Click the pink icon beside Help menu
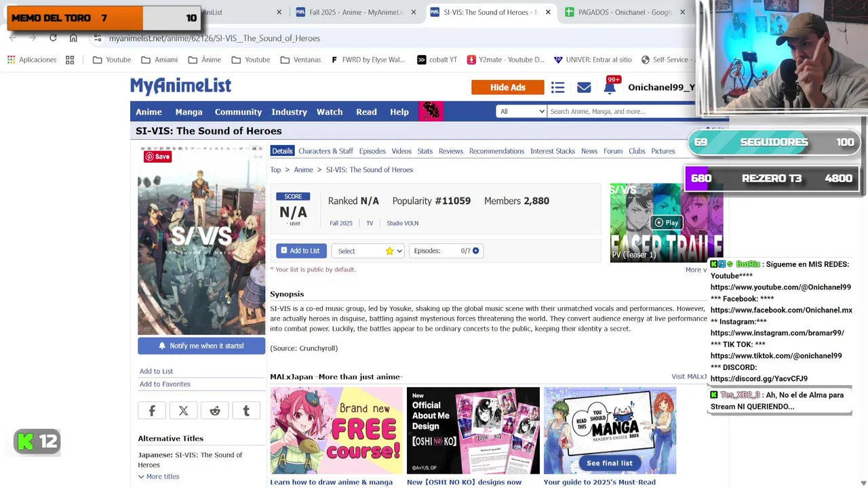 pos(431,111)
